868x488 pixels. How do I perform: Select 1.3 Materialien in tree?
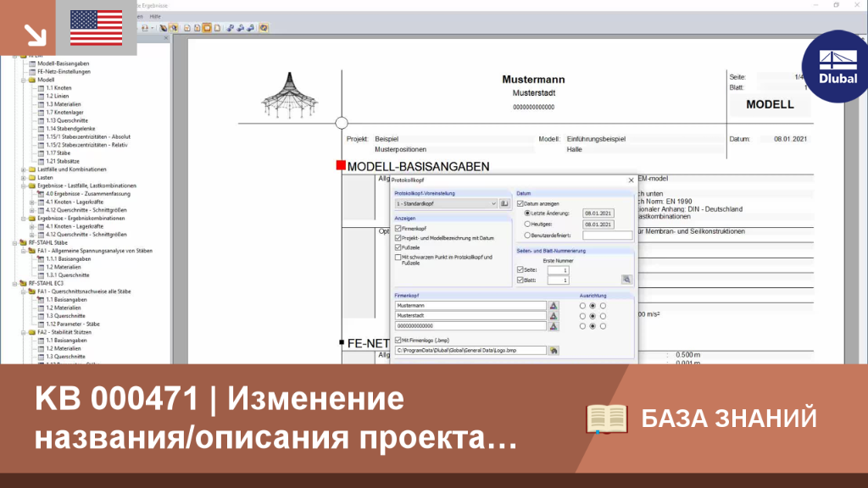[64, 104]
